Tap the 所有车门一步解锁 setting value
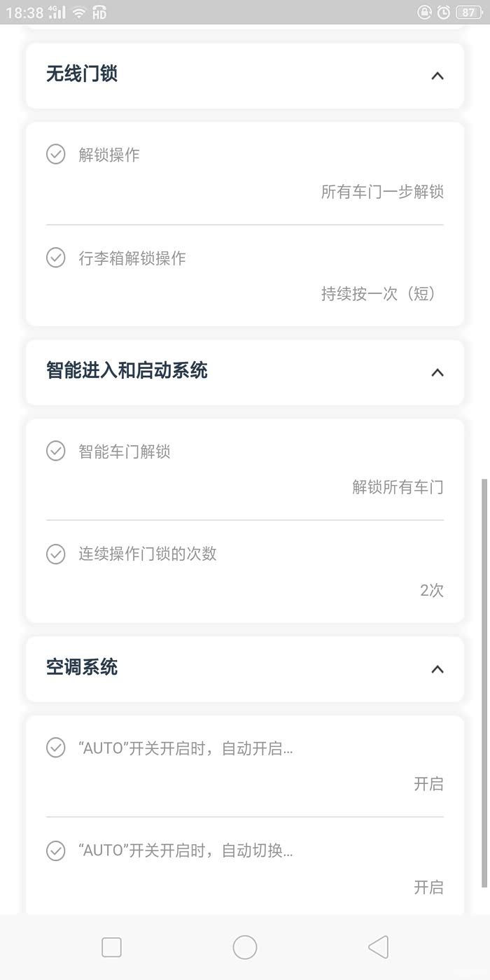This screenshot has width=490, height=980. pyautogui.click(x=382, y=192)
